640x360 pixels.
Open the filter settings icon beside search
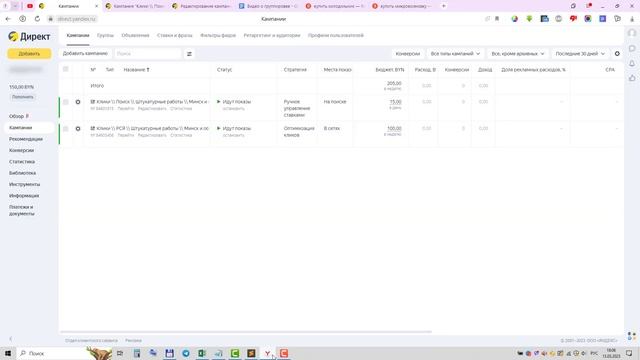click(189, 54)
